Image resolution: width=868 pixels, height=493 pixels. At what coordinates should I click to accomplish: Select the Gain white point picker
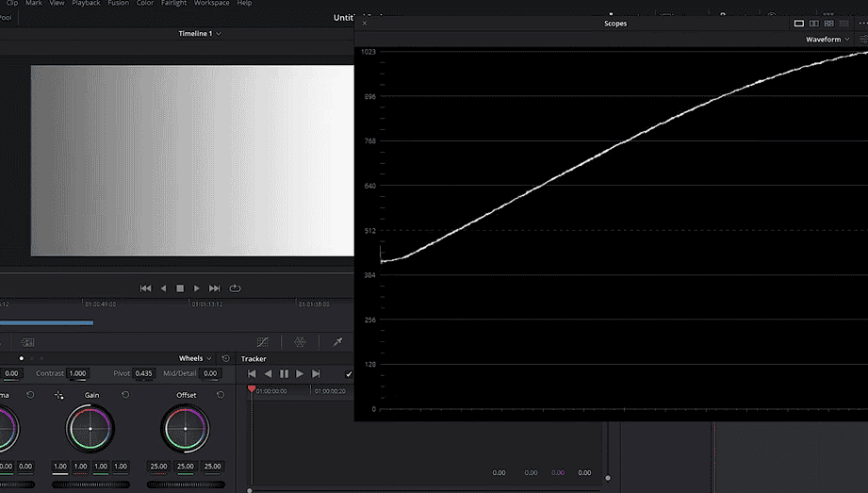58,395
